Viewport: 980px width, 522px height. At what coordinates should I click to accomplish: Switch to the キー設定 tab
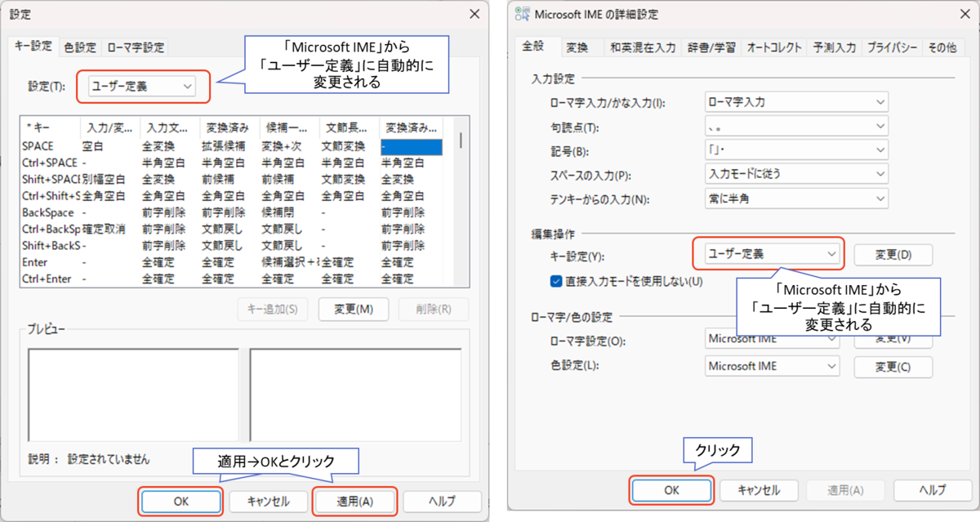click(x=33, y=47)
